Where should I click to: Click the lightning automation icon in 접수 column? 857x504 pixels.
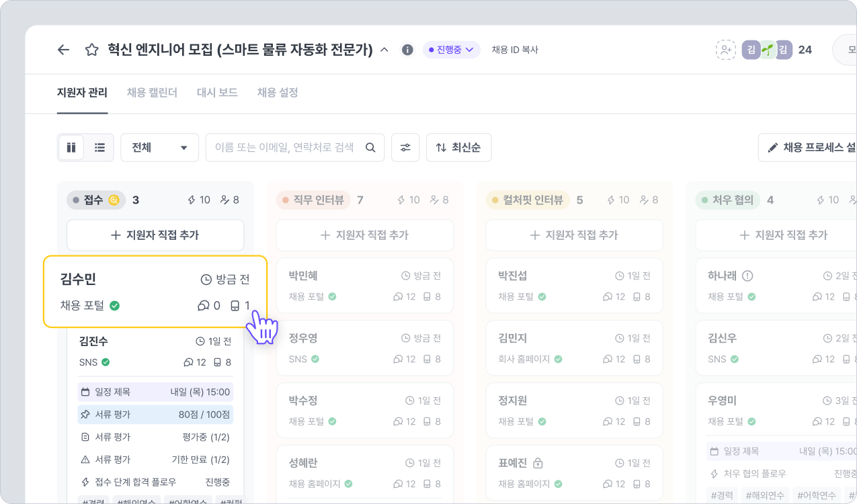tap(192, 200)
